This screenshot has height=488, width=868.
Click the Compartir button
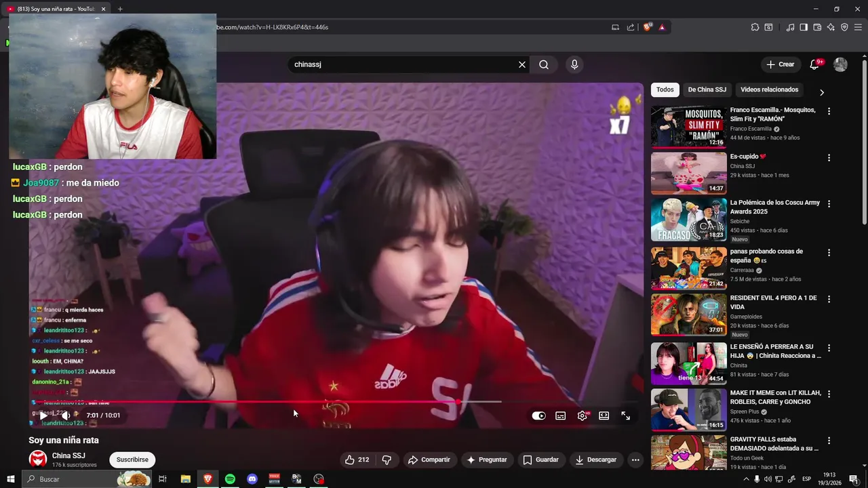tap(429, 460)
